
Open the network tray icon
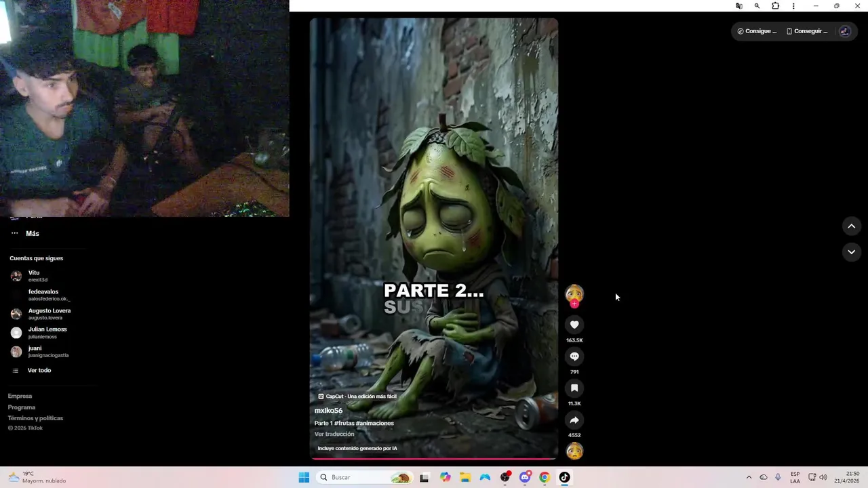pyautogui.click(x=812, y=477)
